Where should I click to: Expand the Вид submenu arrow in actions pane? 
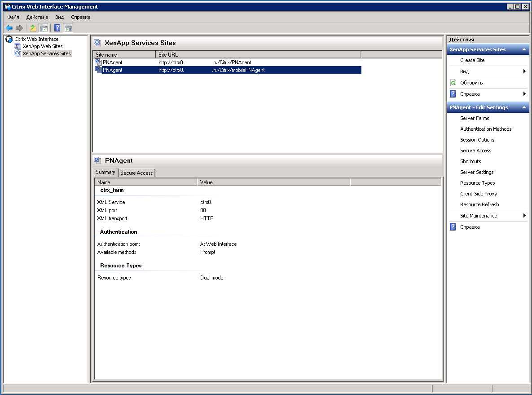tap(524, 71)
